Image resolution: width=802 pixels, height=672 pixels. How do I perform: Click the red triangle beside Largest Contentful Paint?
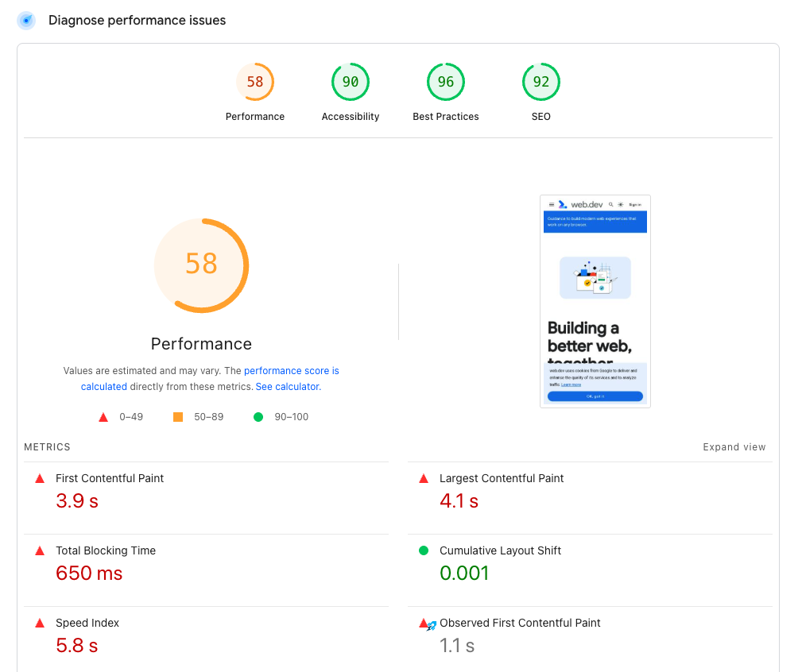pos(424,477)
